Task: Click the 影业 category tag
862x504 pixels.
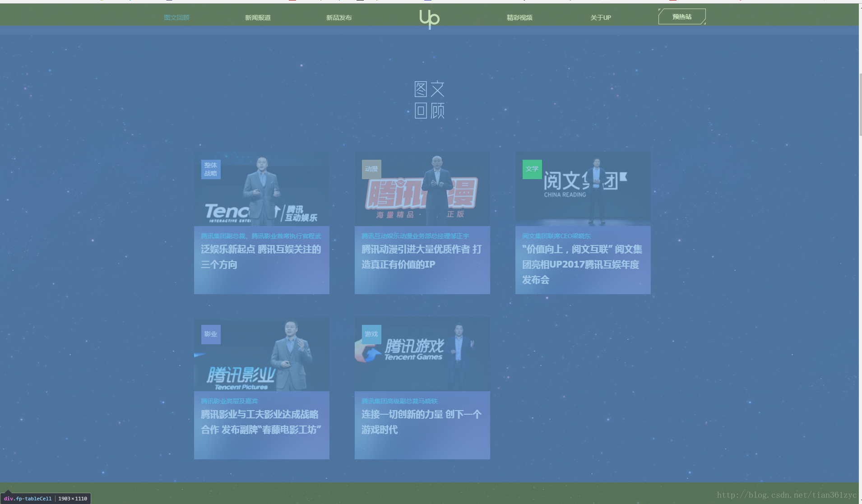Action: point(211,334)
